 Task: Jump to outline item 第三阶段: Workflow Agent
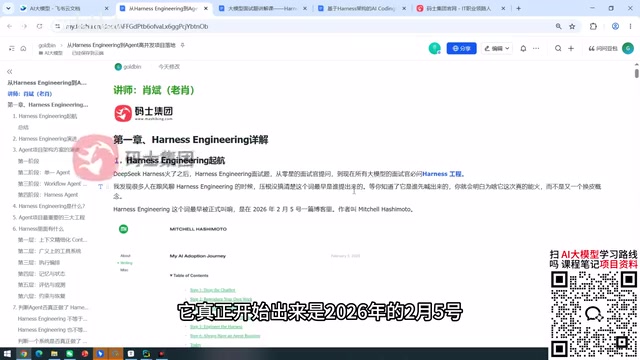tap(52, 184)
